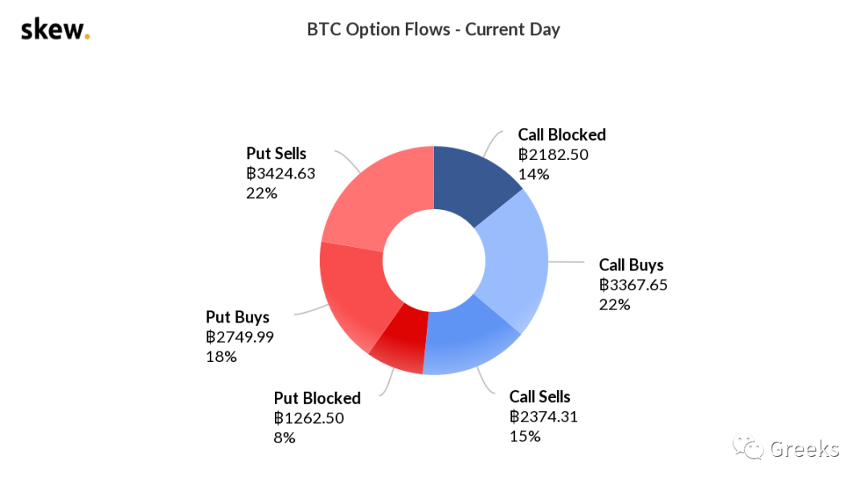Select the pink Put Sells slice
The image size is (868, 485).
coord(375,197)
